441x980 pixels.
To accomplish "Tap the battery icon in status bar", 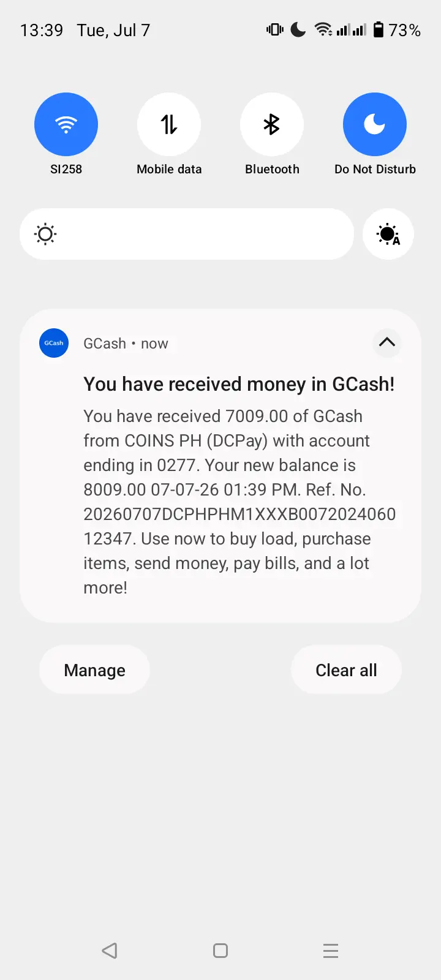I will tap(379, 29).
